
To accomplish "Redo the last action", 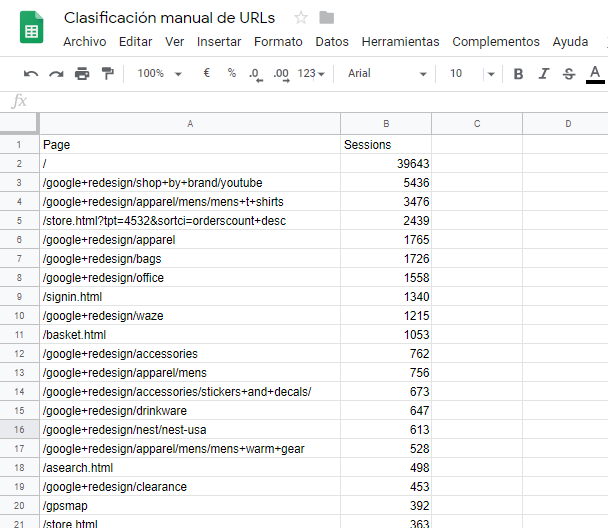I will pos(56,73).
